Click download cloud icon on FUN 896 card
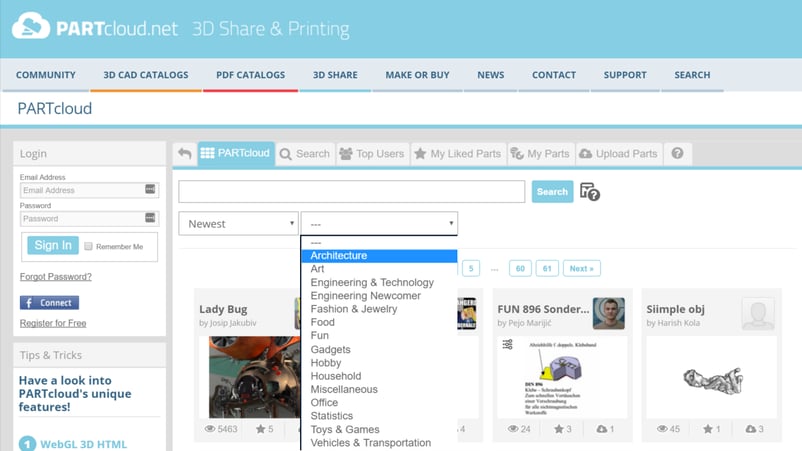The image size is (802, 451). click(x=602, y=429)
